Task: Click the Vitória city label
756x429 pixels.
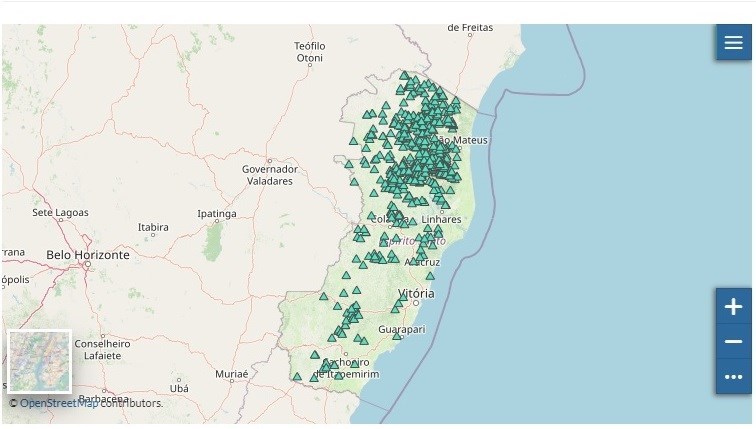Action: 416,294
